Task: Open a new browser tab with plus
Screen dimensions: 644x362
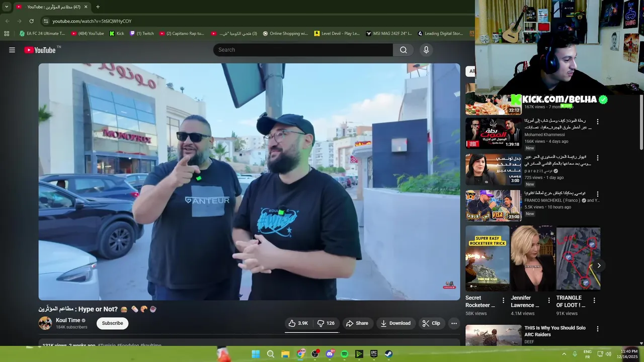Action: 98,7
